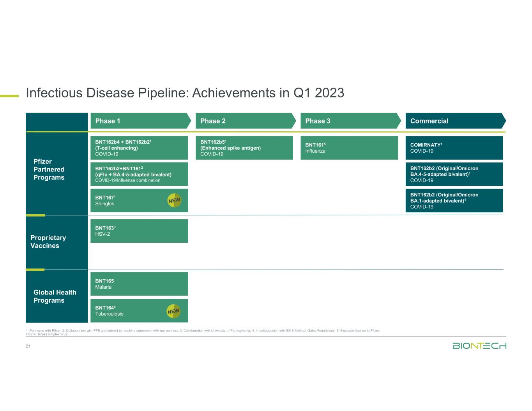Open the BNT162b2+BNT161 qFlu combination card

click(139, 174)
